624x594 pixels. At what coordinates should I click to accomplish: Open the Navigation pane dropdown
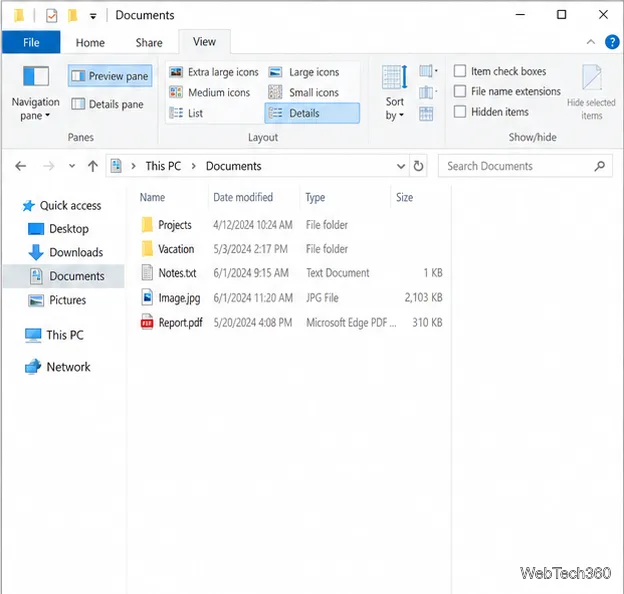click(35, 94)
